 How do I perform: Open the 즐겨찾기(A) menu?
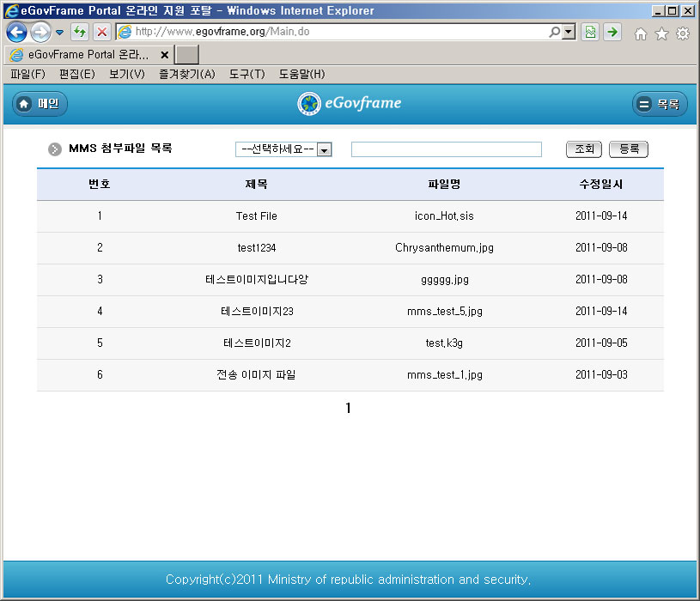186,75
